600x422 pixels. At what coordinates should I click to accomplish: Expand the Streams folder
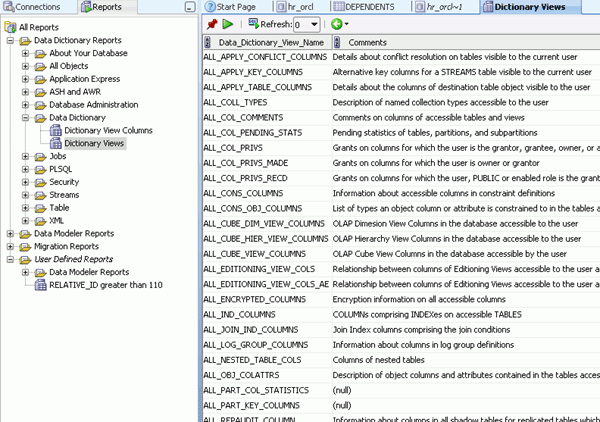click(25, 195)
